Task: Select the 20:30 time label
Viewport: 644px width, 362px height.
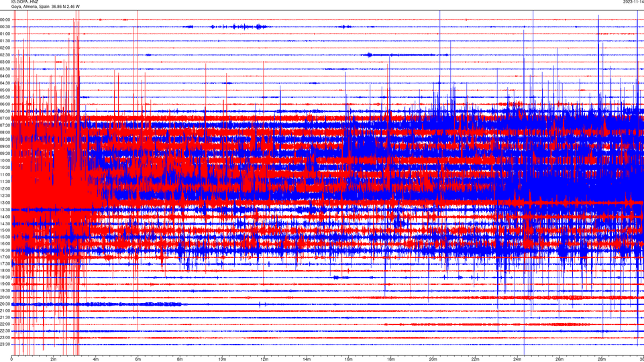Action: click(x=5, y=304)
